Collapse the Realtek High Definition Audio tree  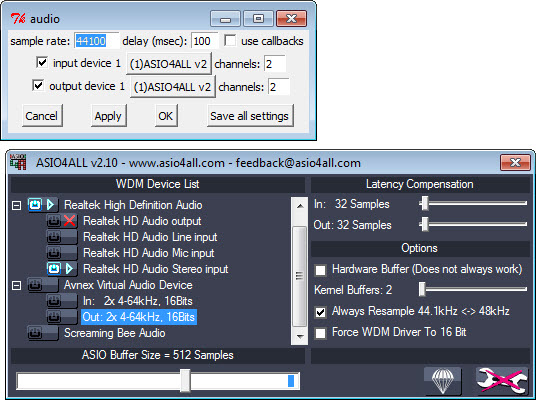pos(16,205)
